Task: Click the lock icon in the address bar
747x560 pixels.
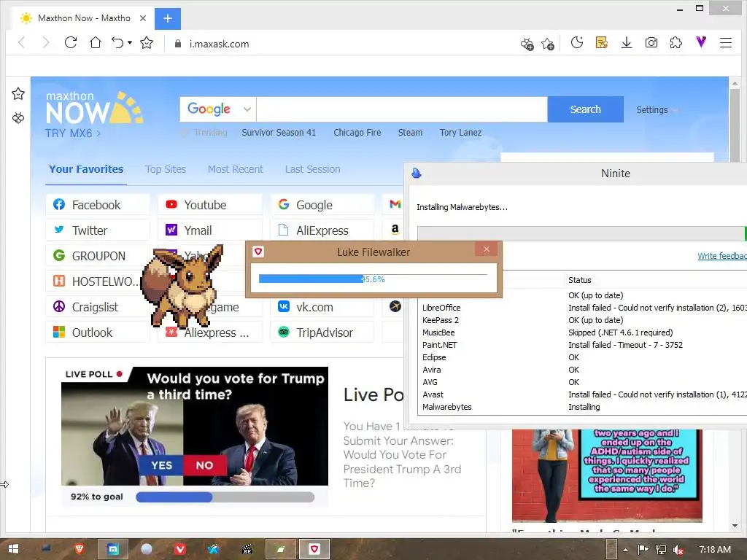Action: coord(178,44)
